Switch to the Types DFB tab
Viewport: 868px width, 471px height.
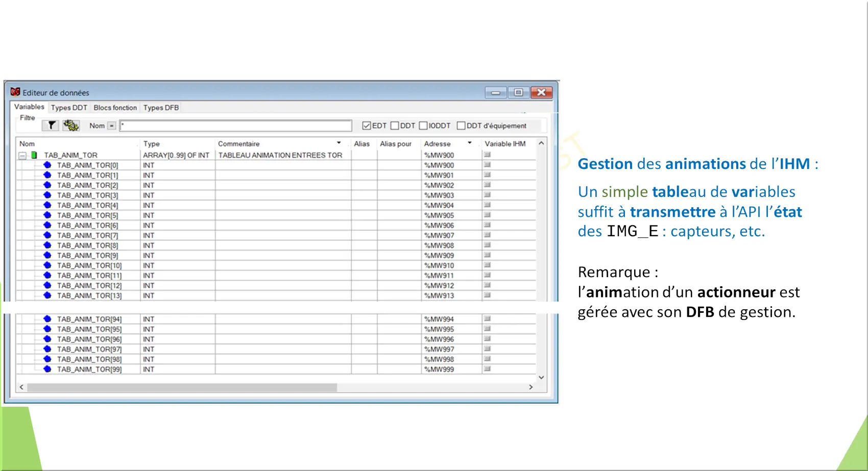point(161,108)
